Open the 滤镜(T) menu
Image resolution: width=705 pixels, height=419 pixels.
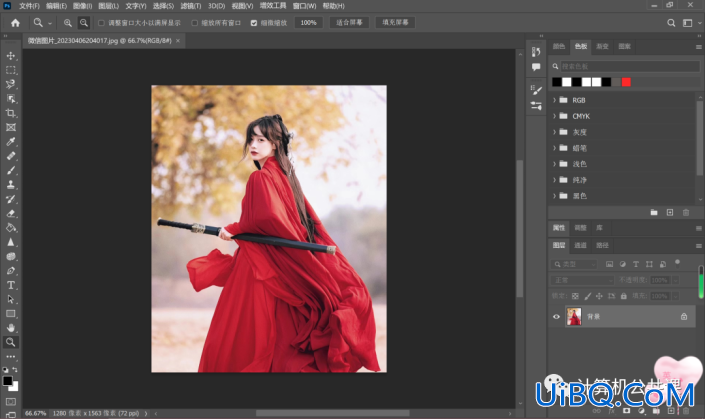coord(191,6)
